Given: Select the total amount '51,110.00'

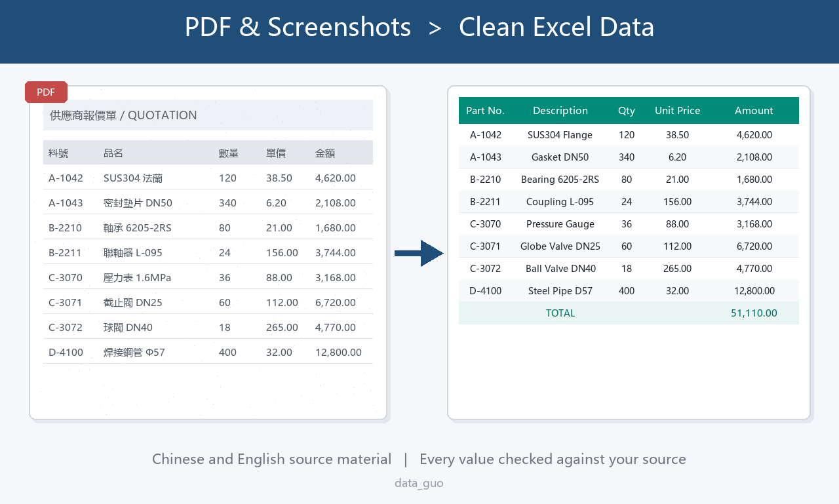Looking at the screenshot, I should tap(754, 313).
